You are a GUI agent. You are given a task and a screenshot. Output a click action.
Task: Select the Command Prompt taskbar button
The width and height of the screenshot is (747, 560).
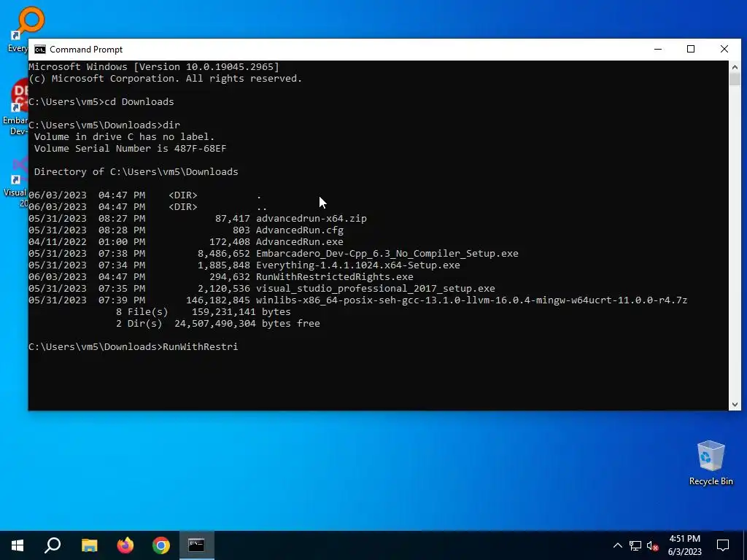196,545
